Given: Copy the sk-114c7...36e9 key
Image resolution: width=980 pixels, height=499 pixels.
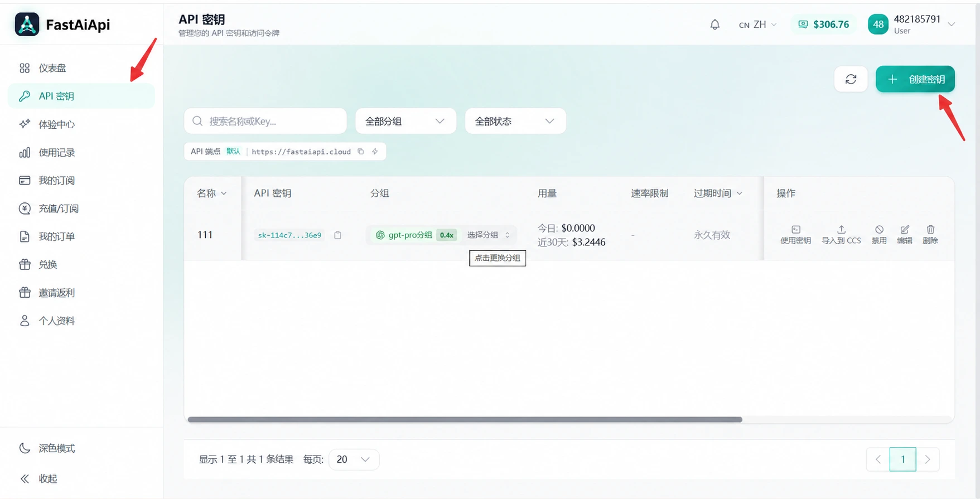Looking at the screenshot, I should 337,235.
